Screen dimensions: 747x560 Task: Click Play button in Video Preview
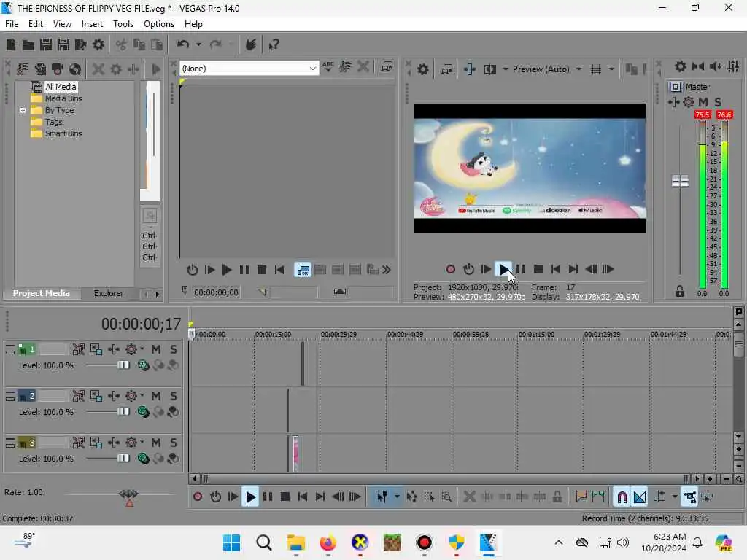tap(503, 269)
